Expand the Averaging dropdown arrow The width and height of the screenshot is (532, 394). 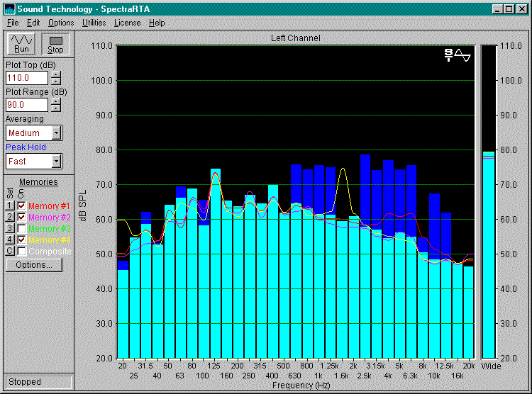[56, 133]
